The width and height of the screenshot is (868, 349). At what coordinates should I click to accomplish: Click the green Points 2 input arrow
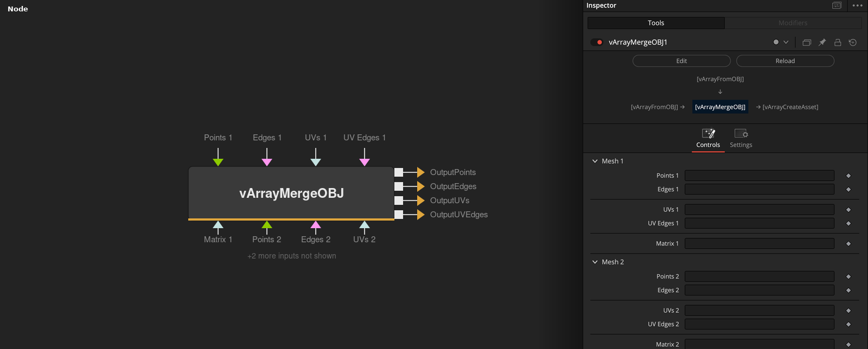(267, 225)
